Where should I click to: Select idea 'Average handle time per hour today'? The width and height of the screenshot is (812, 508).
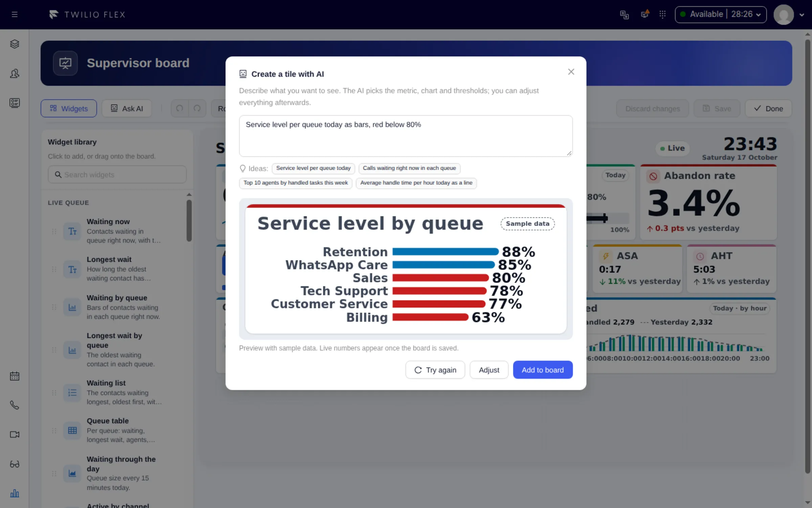(x=416, y=183)
